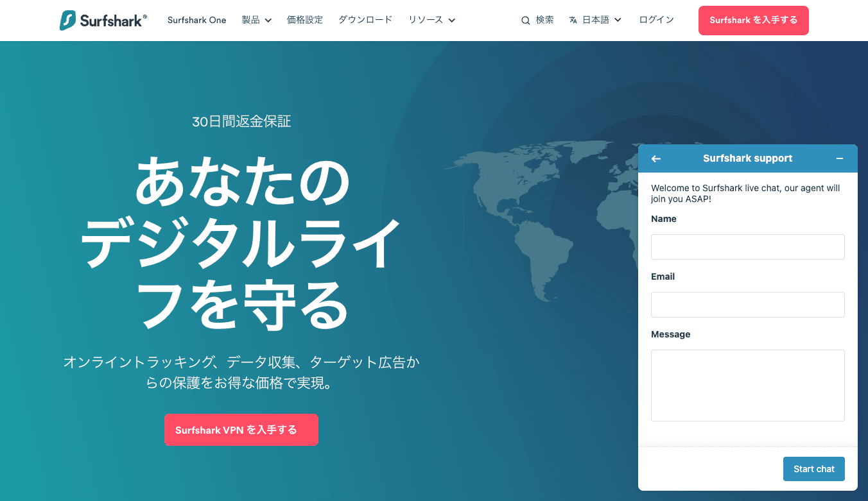Go to ダウンロード page
Image resolution: width=868 pixels, height=501 pixels.
365,21
